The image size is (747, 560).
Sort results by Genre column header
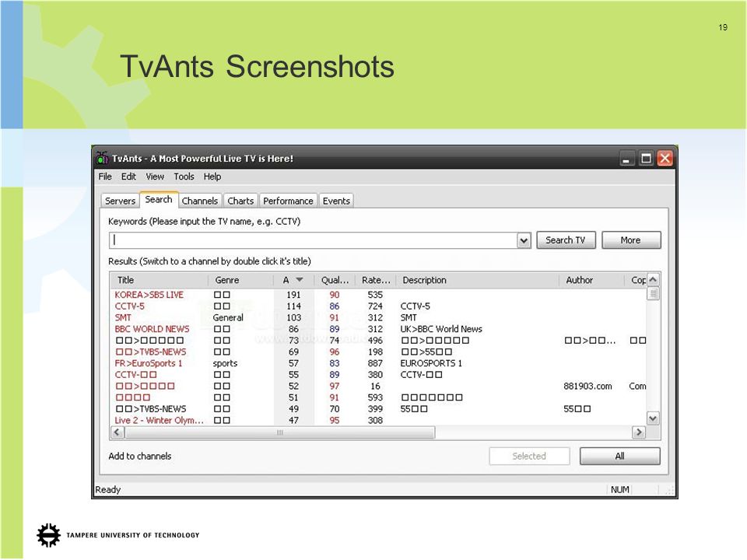241,280
